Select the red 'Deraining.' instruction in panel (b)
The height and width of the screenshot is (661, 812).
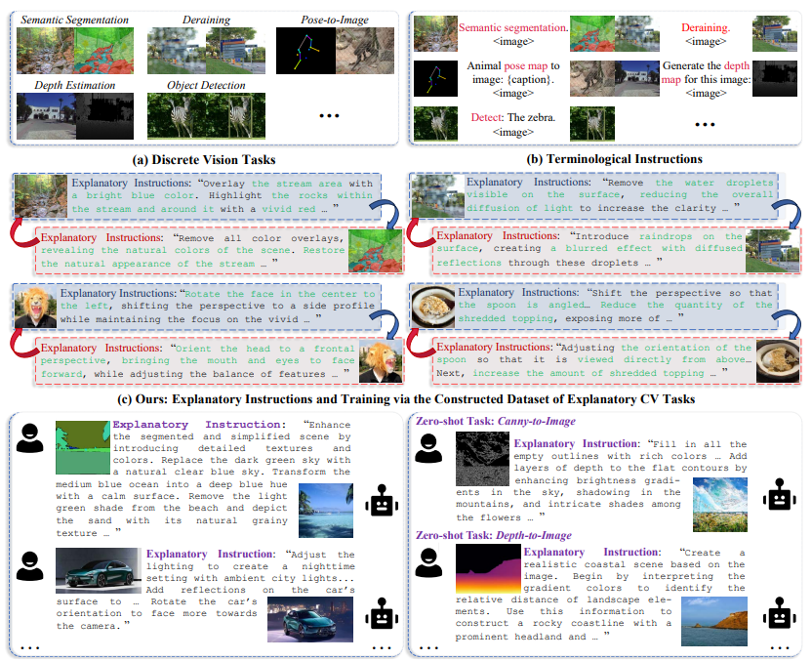click(706, 27)
